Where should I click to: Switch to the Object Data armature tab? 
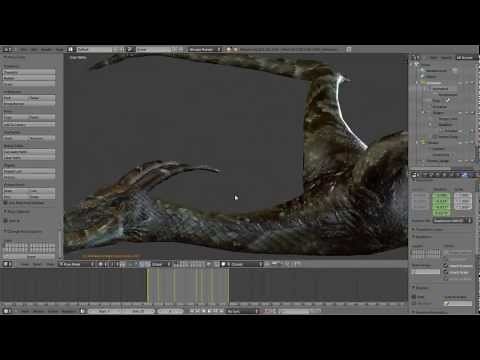(458, 174)
